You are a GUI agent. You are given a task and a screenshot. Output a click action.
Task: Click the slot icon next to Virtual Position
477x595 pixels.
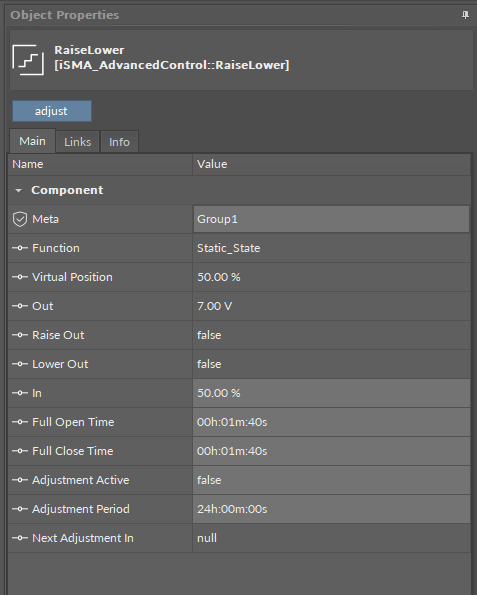[20, 277]
